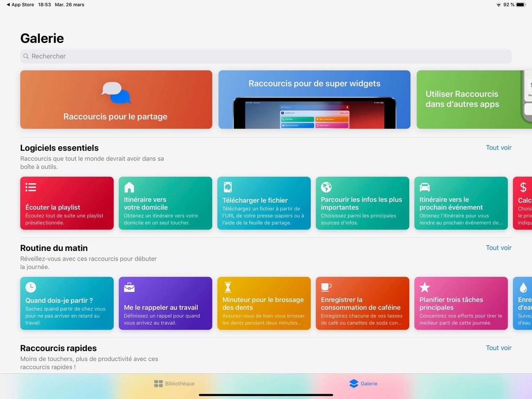Open Tout voir for Routine du matin
The image size is (532, 399).
pos(499,248)
